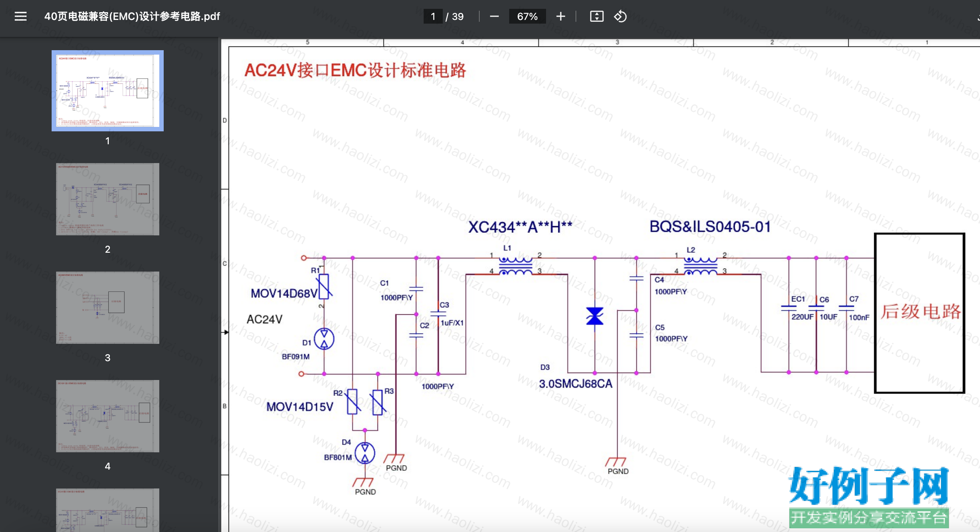The width and height of the screenshot is (980, 532).
Task: Click the L1 common mode choke symbol
Action: tap(515, 266)
